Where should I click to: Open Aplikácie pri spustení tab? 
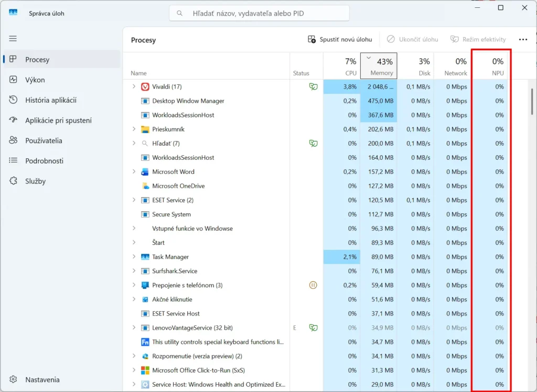point(62,120)
